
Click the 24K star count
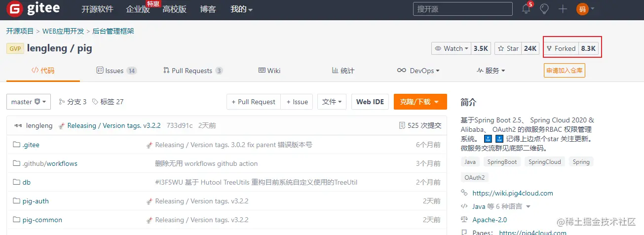(x=530, y=48)
